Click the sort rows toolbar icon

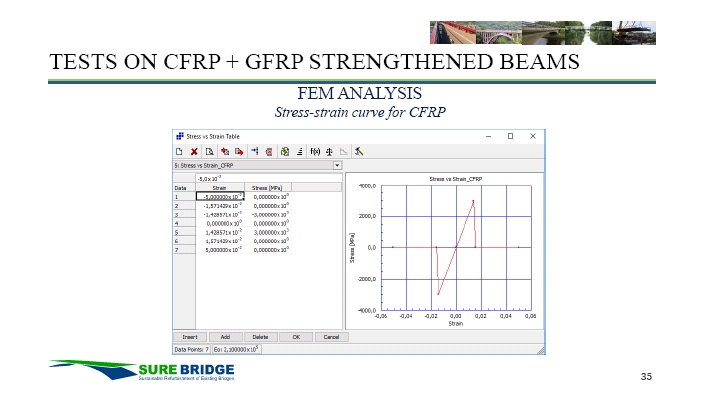(x=299, y=152)
